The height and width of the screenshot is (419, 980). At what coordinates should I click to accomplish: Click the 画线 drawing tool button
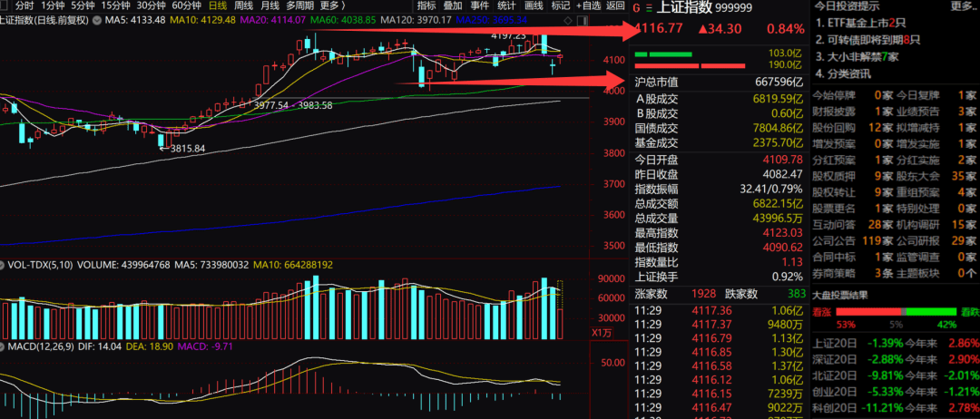point(534,5)
